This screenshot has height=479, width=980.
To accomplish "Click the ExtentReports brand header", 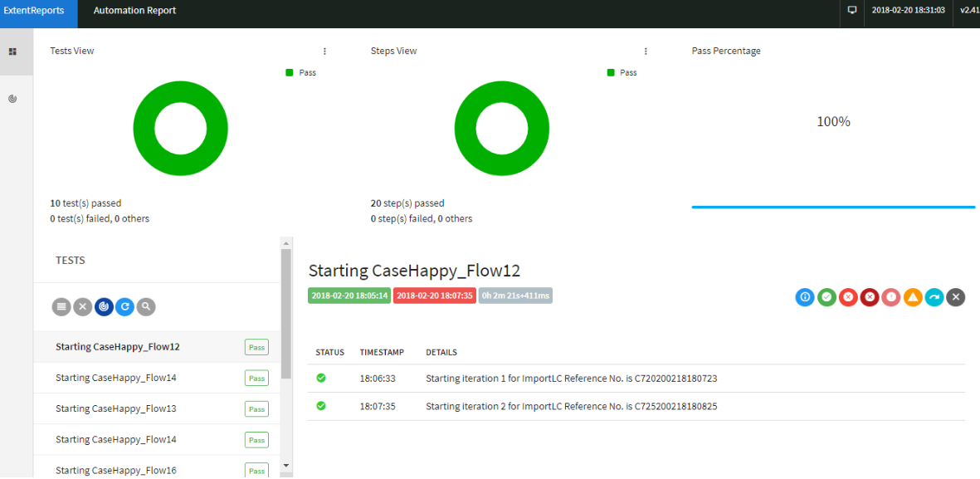I will pyautogui.click(x=33, y=11).
